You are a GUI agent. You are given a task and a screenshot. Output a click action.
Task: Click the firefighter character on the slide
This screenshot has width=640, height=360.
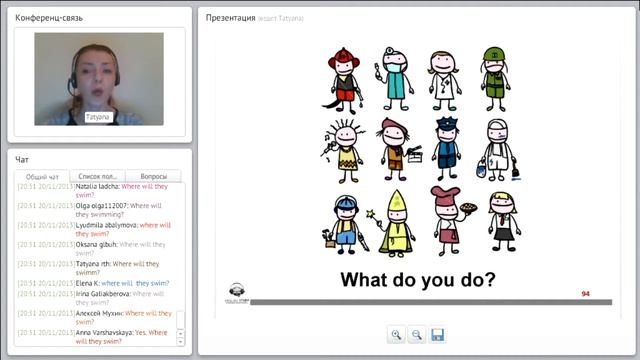pyautogui.click(x=344, y=81)
